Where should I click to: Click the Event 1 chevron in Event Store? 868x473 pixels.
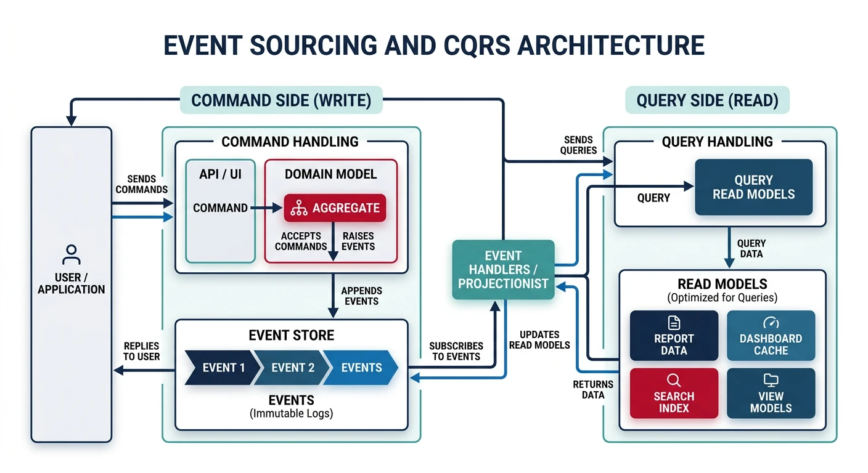[223, 368]
